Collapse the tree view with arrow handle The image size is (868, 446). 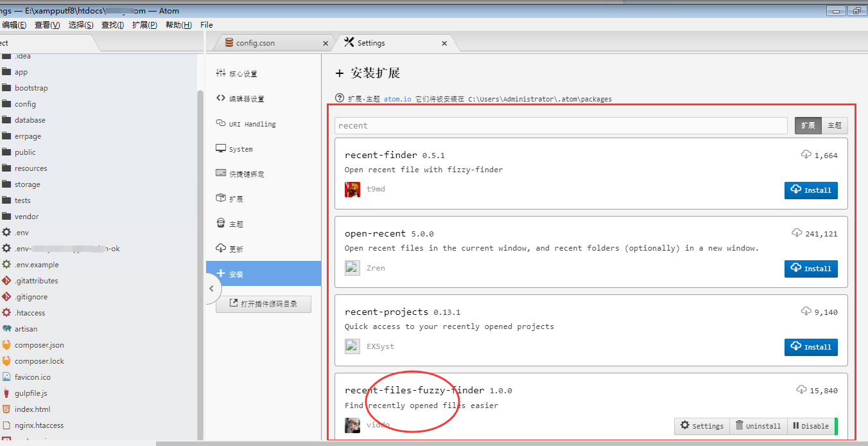tap(212, 289)
